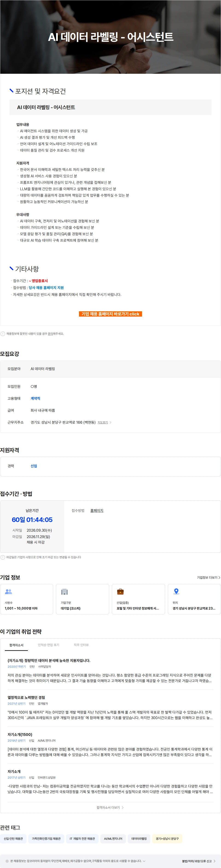
Task: Click the 경기>성남시 분당구 tag
Action: [x=167, y=838]
